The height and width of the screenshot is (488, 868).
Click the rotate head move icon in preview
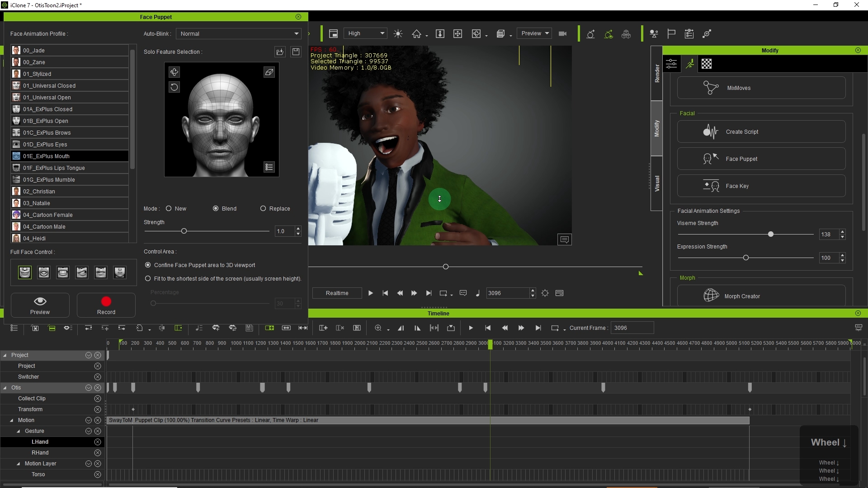point(174,72)
